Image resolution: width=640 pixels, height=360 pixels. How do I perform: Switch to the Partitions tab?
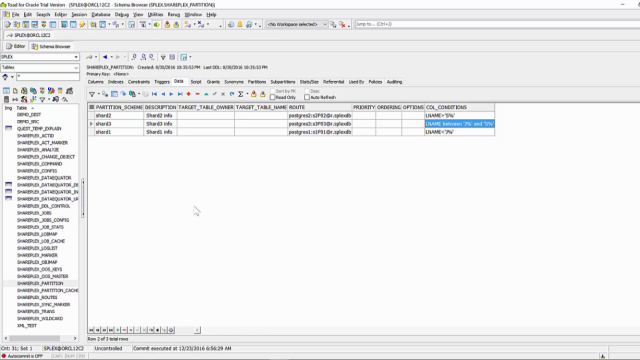click(257, 82)
